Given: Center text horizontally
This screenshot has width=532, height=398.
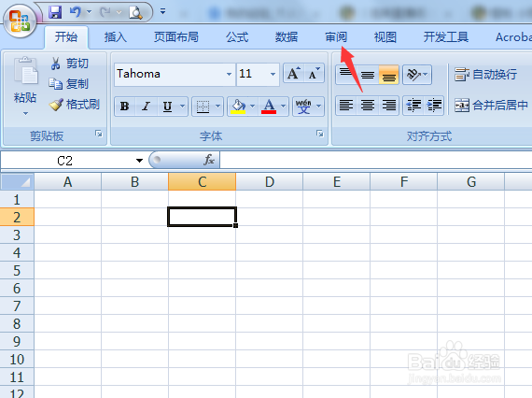Looking at the screenshot, I should click(x=368, y=106).
